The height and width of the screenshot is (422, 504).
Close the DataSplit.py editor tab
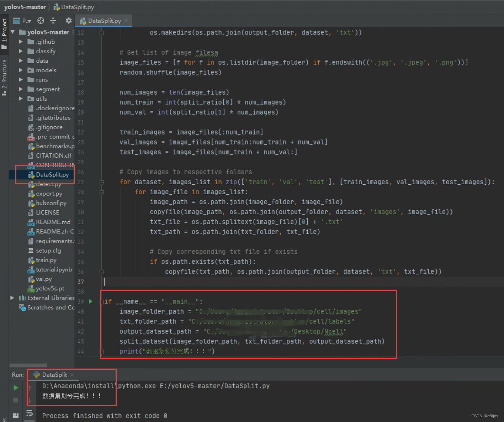point(126,21)
